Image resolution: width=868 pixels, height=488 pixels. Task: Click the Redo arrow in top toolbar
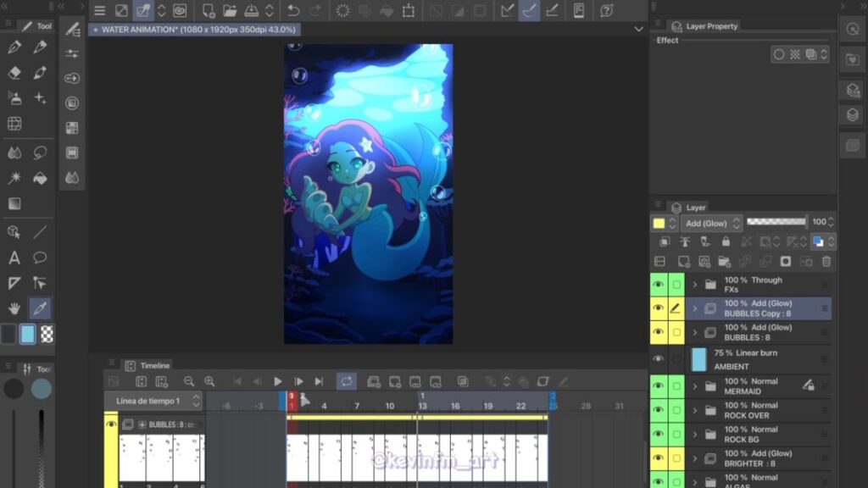click(x=315, y=10)
